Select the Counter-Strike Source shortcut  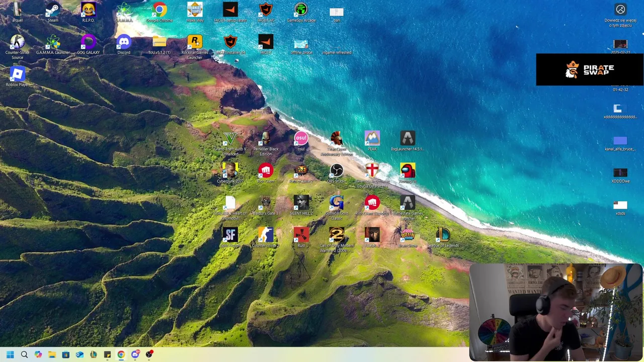click(x=18, y=47)
